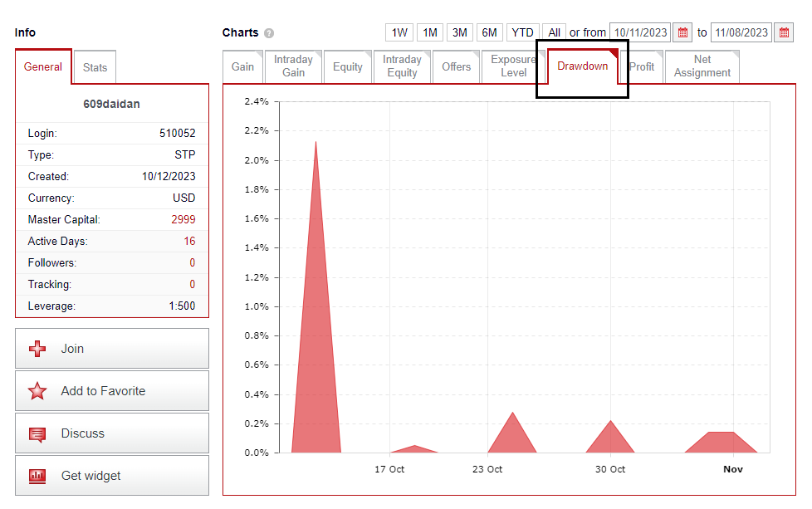Screen dimensions: 812x509
Task: Open the Exposure Level tab
Action: 512,66
